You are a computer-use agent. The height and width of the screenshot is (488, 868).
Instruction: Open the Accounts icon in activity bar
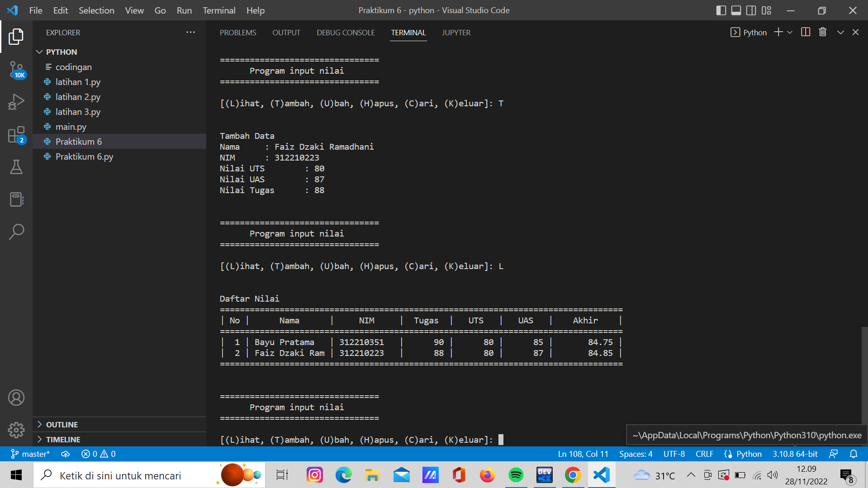click(x=16, y=398)
